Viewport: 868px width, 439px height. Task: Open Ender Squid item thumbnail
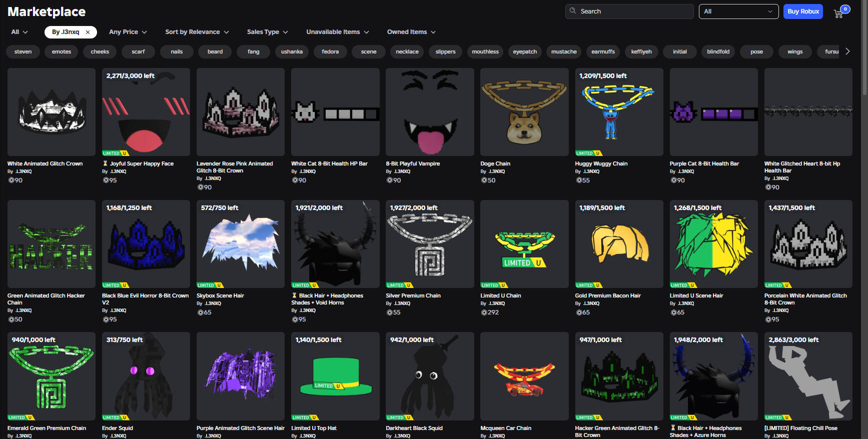pos(146,376)
